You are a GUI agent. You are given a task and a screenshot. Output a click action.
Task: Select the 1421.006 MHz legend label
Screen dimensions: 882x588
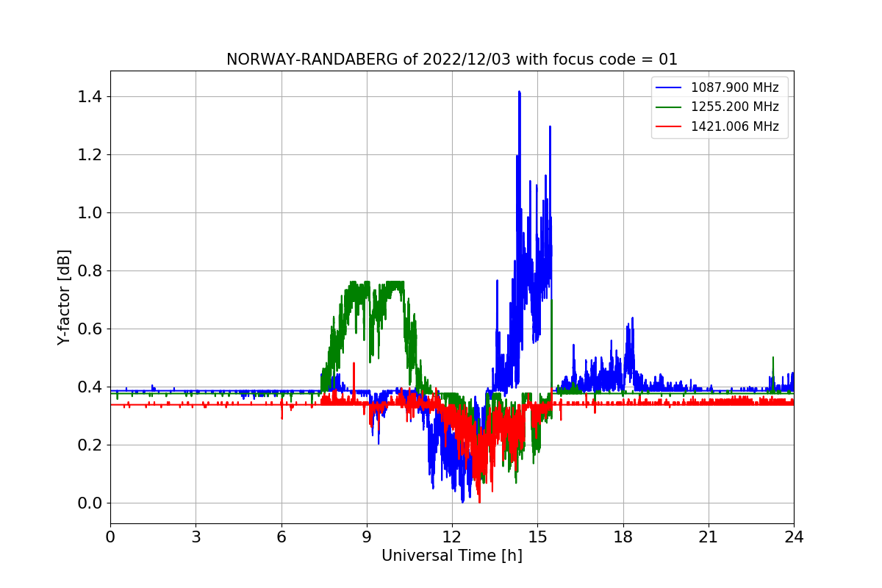(x=734, y=126)
